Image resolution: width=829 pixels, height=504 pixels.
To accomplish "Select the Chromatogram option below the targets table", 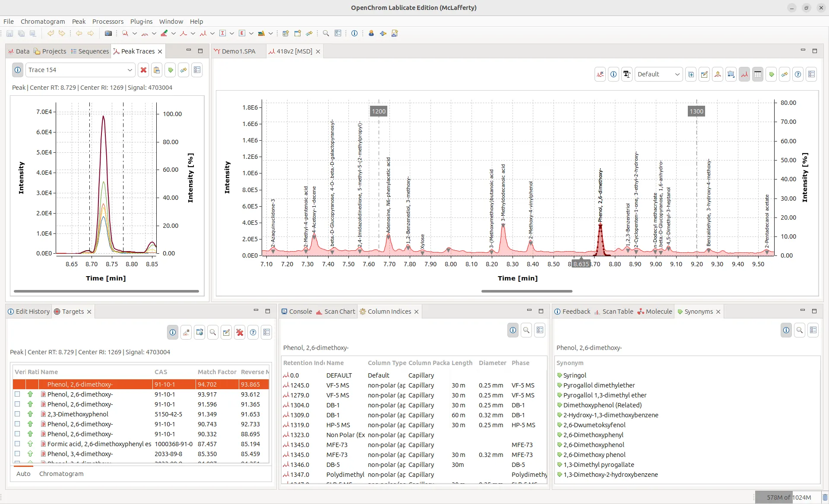I will pyautogui.click(x=61, y=473).
